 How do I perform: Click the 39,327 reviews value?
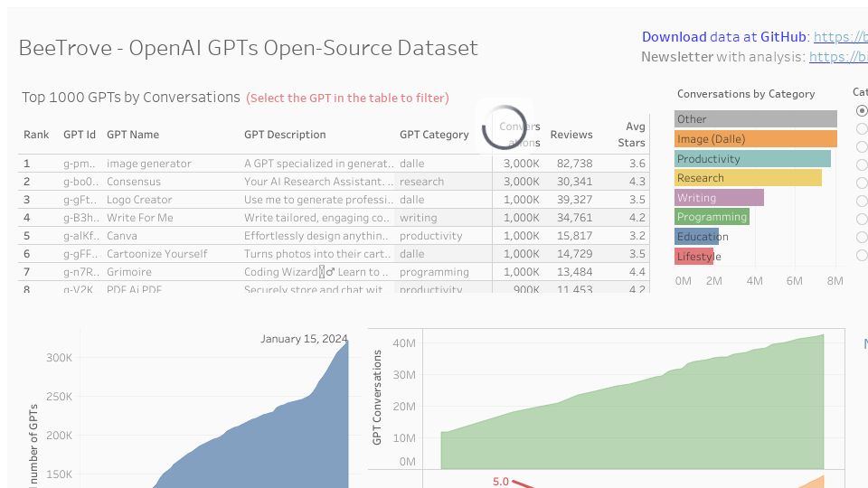point(575,199)
